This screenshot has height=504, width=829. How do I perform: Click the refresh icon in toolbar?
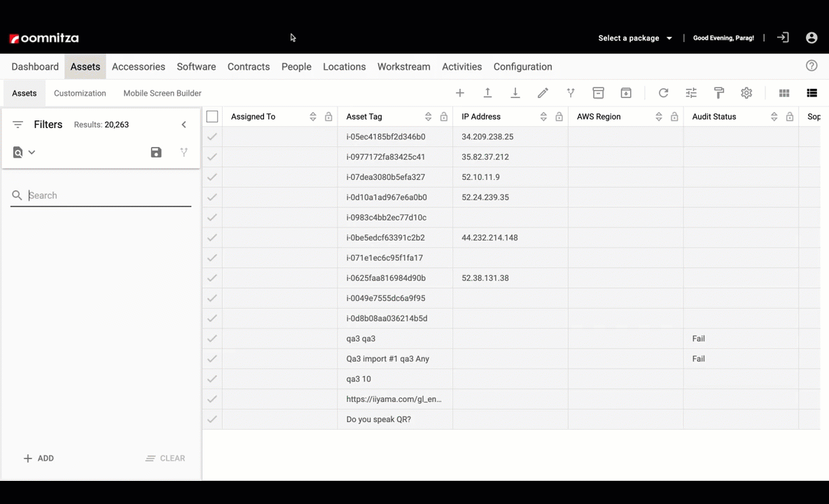coord(663,93)
